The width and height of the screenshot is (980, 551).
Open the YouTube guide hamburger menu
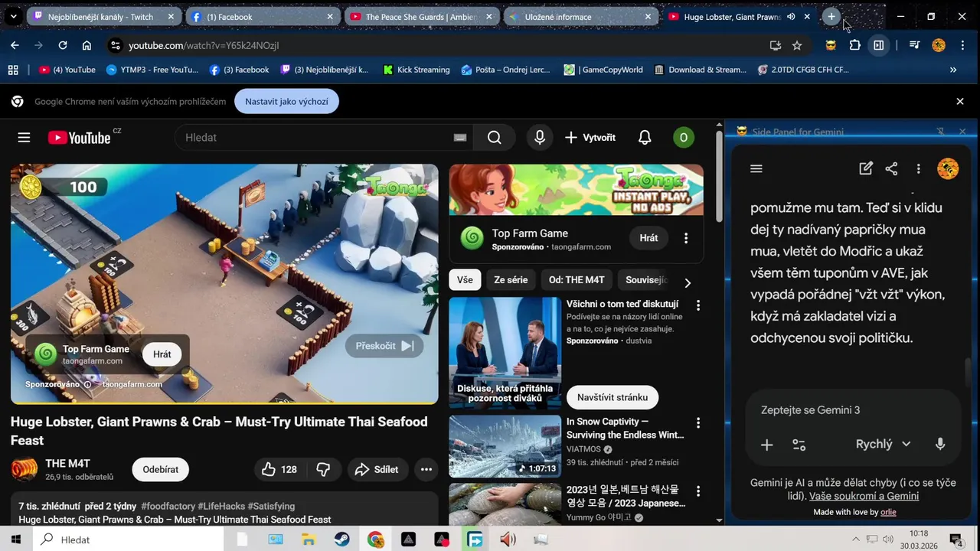pyautogui.click(x=24, y=138)
